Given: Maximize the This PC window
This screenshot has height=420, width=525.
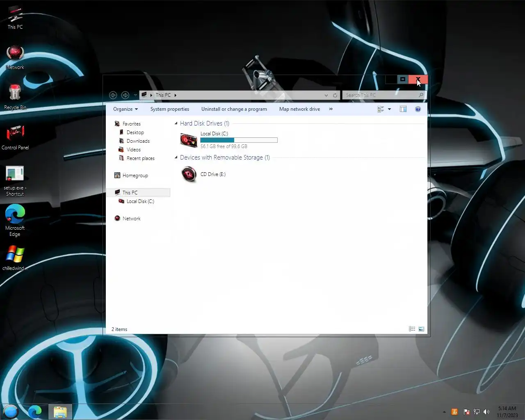Looking at the screenshot, I should point(403,79).
